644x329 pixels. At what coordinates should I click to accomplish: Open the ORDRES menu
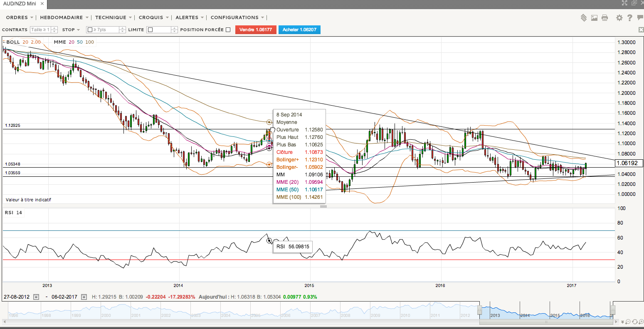coord(20,17)
